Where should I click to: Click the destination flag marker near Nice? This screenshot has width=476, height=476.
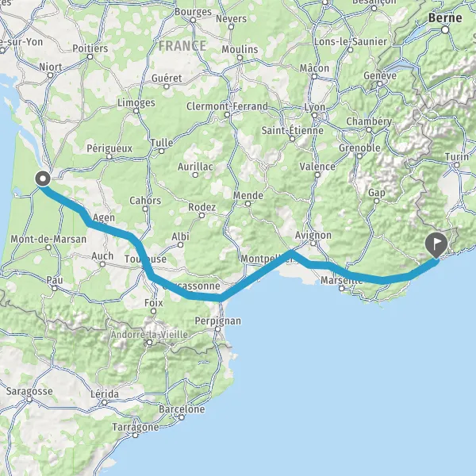436,245
